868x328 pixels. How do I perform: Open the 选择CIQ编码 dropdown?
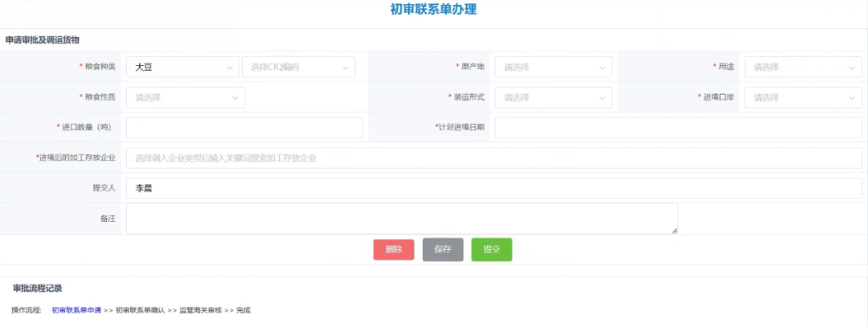coord(299,67)
